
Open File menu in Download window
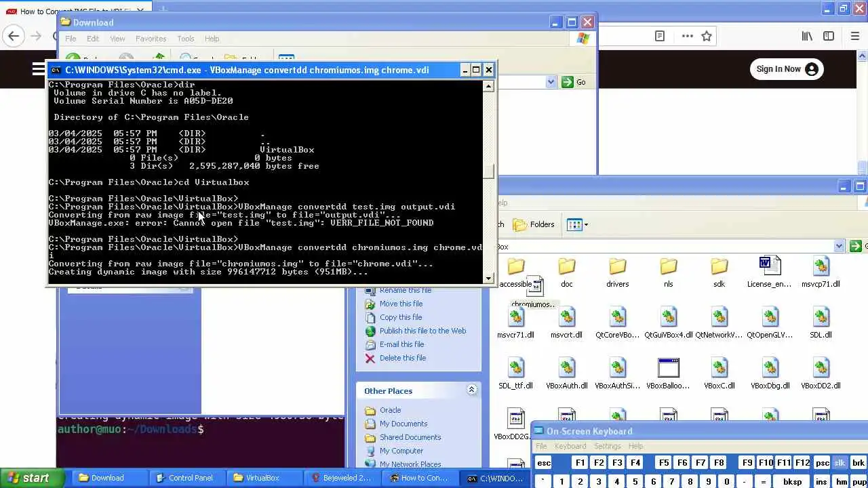coord(71,39)
